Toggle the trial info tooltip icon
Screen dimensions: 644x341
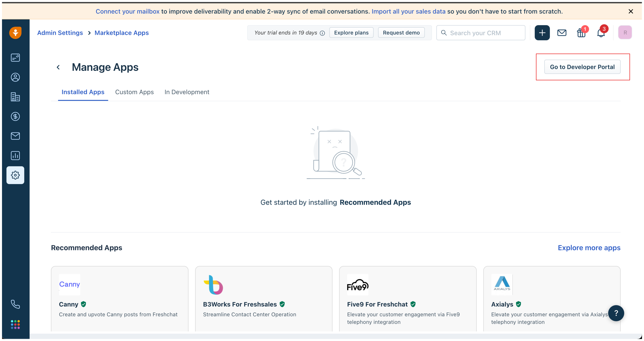pos(322,33)
